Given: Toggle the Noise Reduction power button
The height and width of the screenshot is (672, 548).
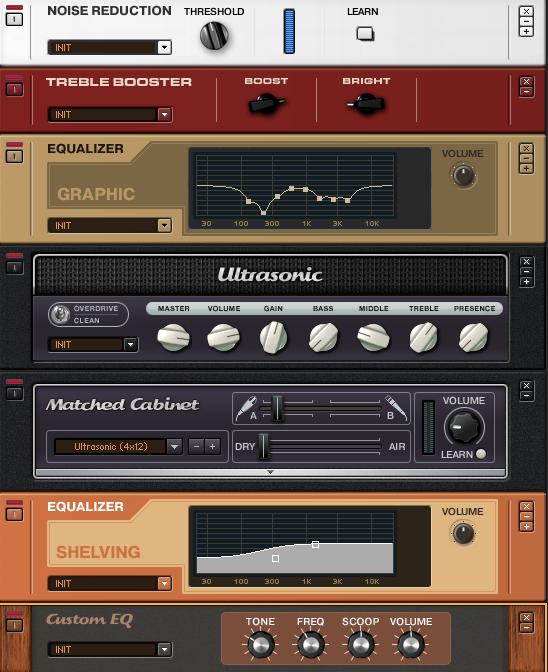Looking at the screenshot, I should pos(14,19).
